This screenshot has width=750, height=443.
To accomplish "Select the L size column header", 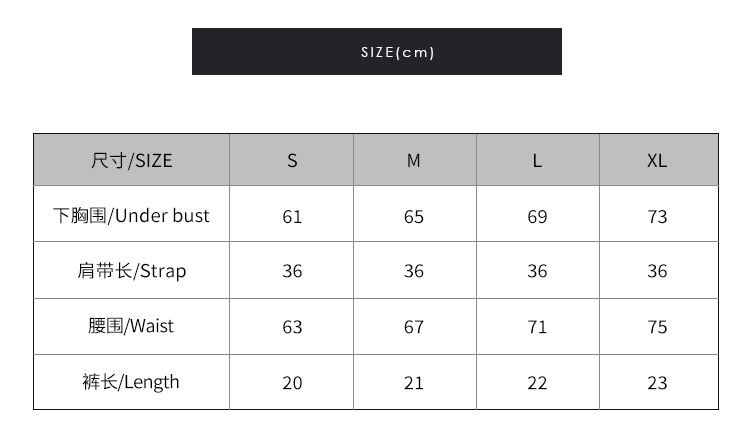I will pyautogui.click(x=537, y=160).
